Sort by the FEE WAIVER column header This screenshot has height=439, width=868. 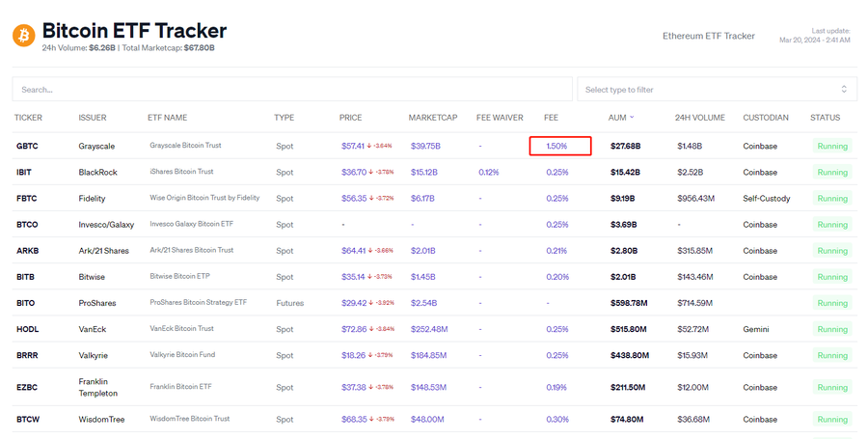click(500, 118)
